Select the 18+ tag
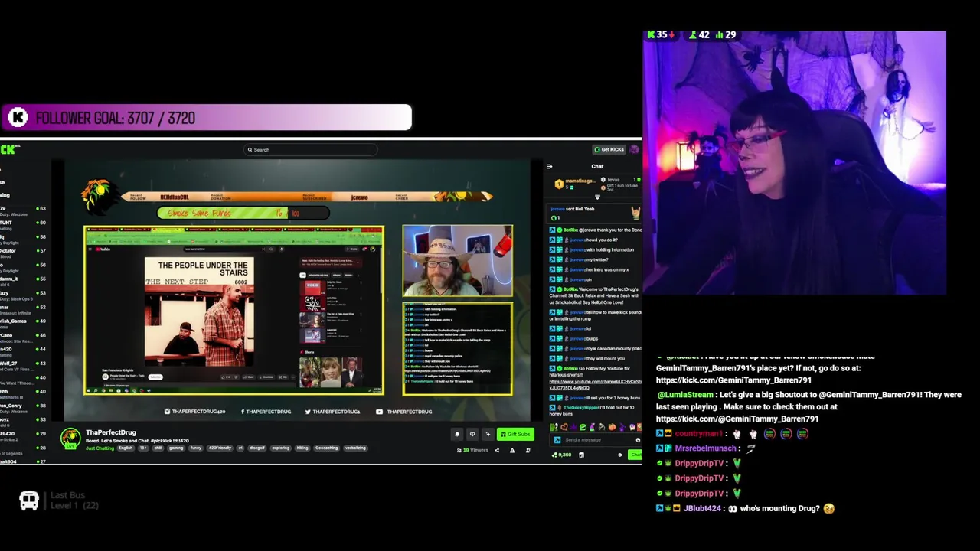The height and width of the screenshot is (551, 980). 143,448
